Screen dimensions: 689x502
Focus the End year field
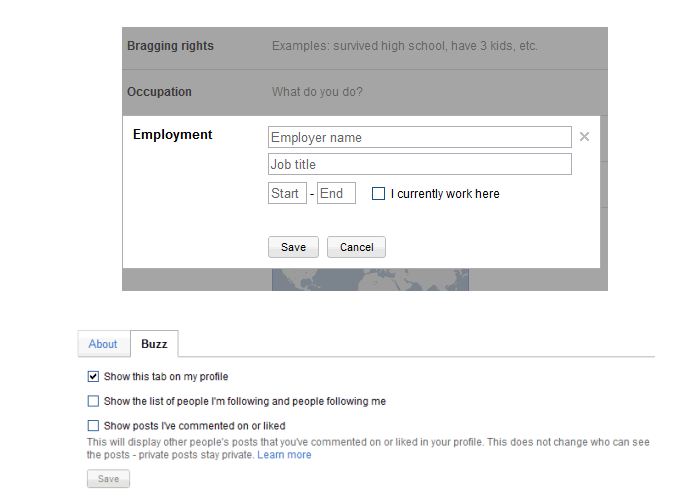tap(336, 193)
